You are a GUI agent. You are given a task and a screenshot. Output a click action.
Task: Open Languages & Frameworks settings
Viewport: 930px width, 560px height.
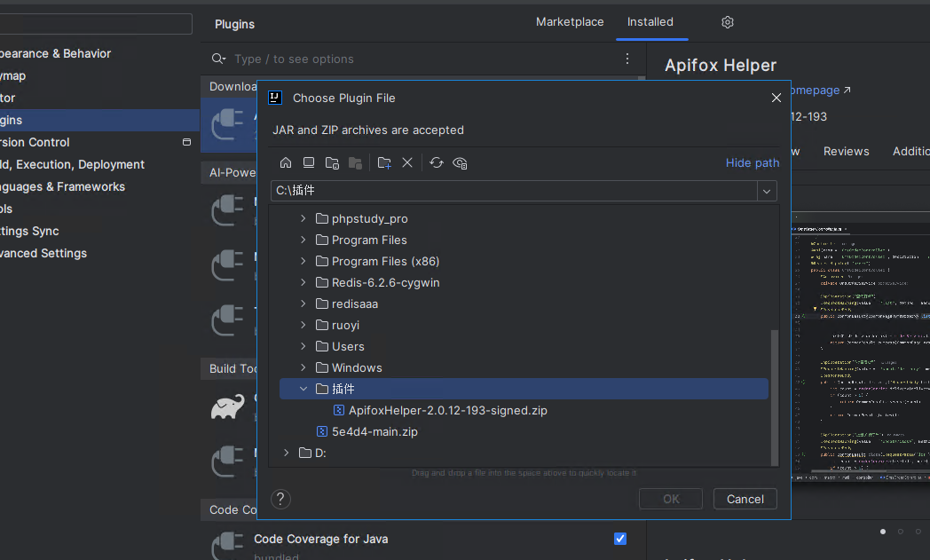pos(62,187)
